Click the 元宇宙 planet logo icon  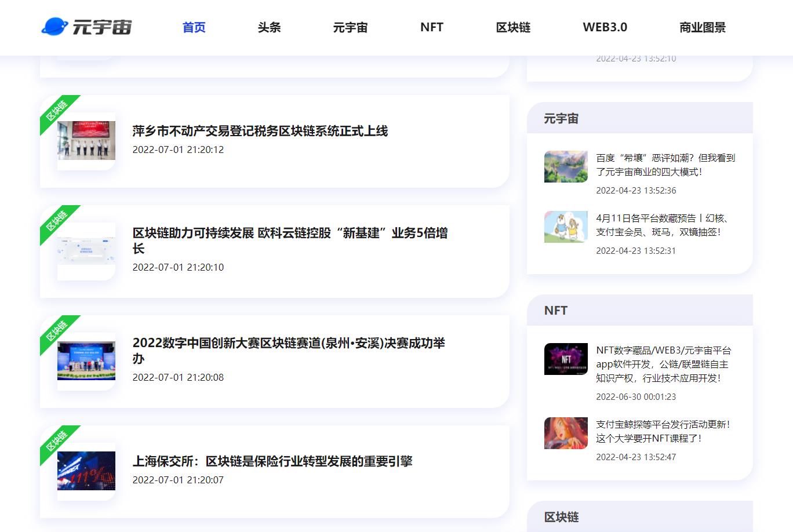54,27
